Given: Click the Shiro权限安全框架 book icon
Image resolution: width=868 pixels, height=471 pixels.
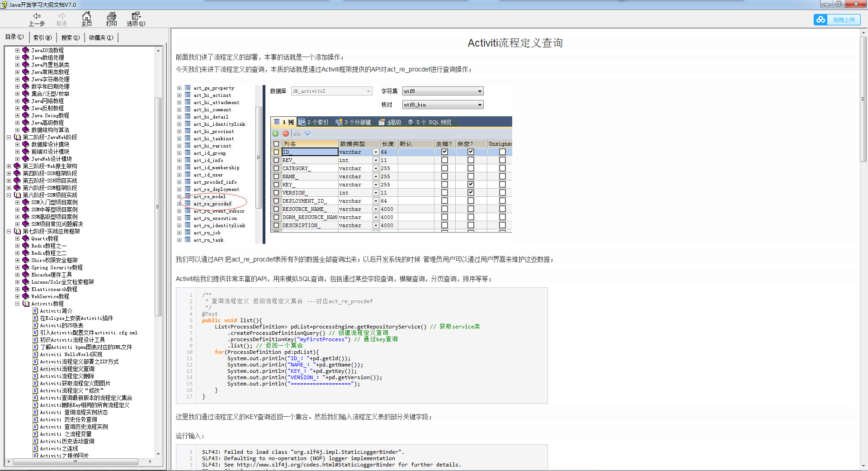Looking at the screenshot, I should (26, 260).
